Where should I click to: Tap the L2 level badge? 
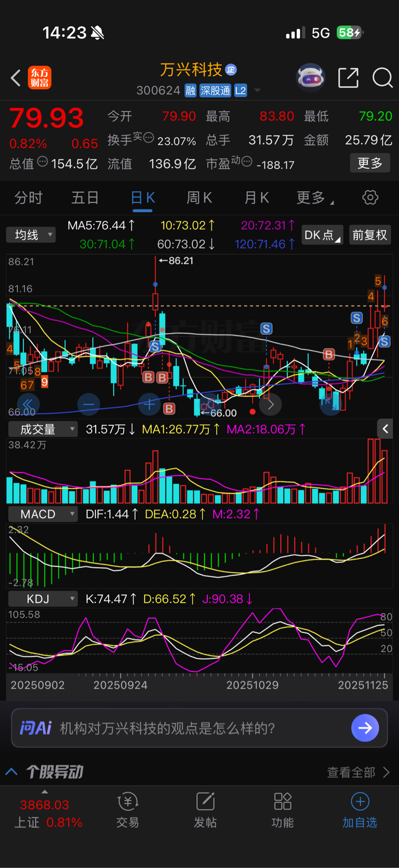coord(241,90)
